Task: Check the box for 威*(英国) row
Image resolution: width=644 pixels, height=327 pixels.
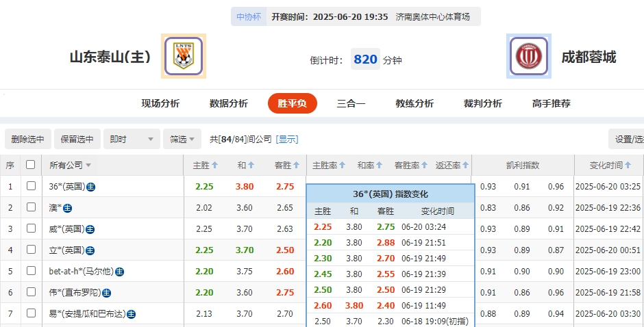Action: tap(31, 228)
